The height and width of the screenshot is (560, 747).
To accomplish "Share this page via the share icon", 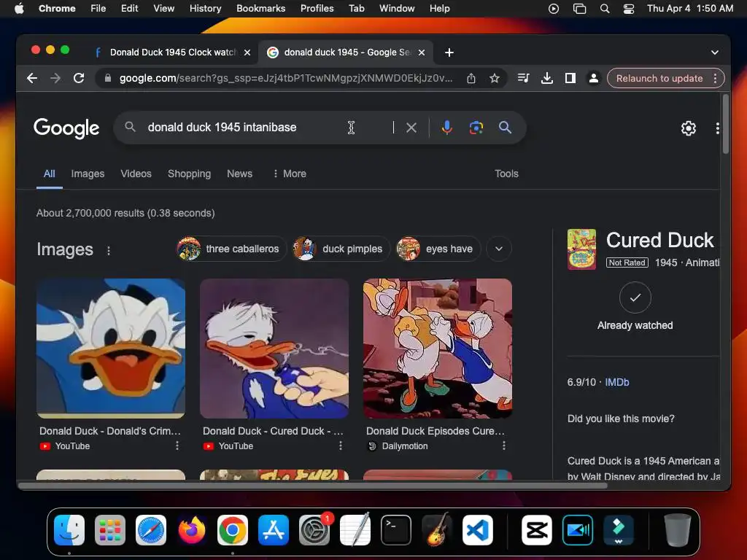I will [471, 78].
